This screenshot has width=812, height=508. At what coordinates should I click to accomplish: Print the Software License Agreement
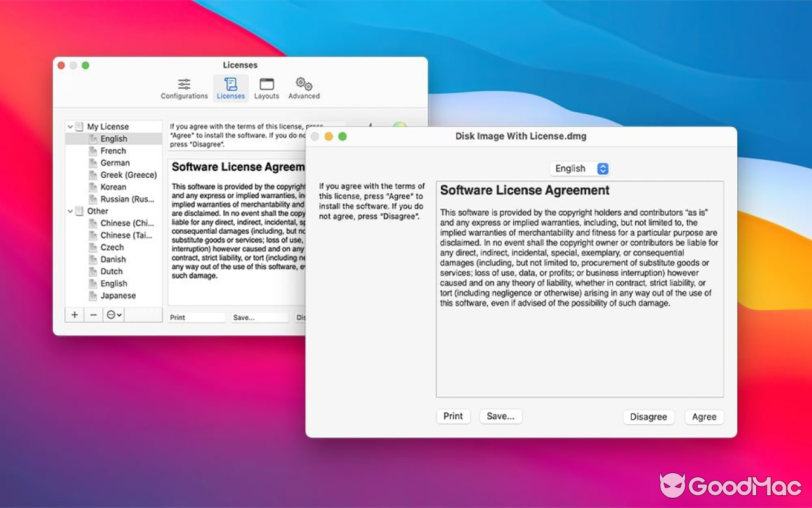pyautogui.click(x=453, y=416)
